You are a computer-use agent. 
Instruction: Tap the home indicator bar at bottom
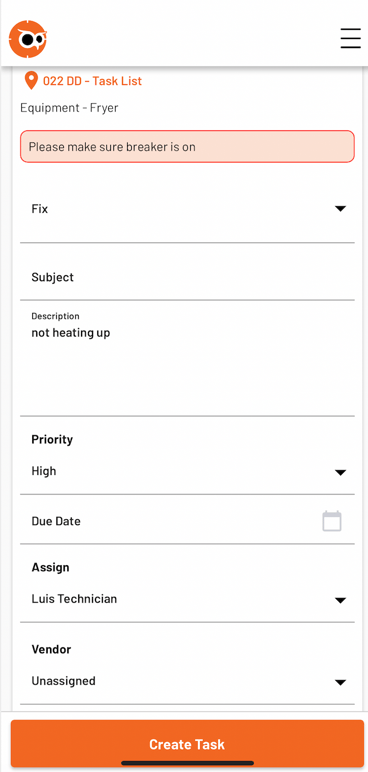(x=187, y=763)
